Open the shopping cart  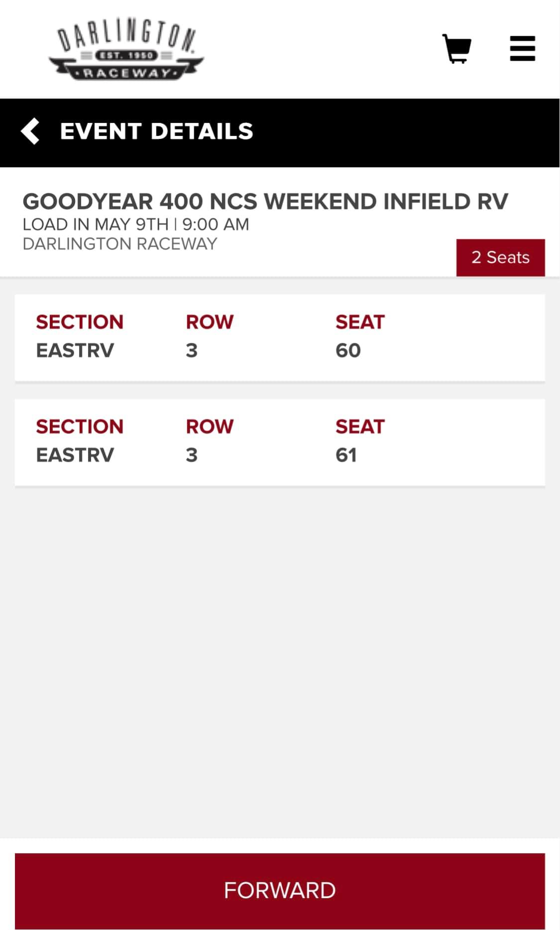pos(456,49)
